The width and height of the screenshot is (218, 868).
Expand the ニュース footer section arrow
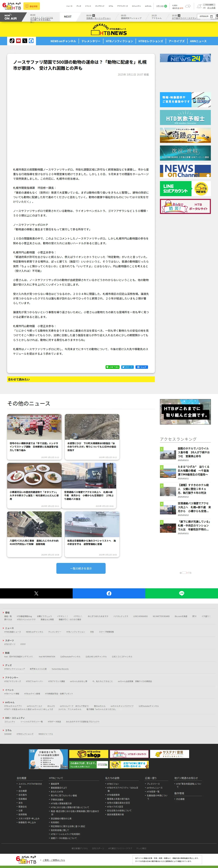pyautogui.click(x=3, y=628)
